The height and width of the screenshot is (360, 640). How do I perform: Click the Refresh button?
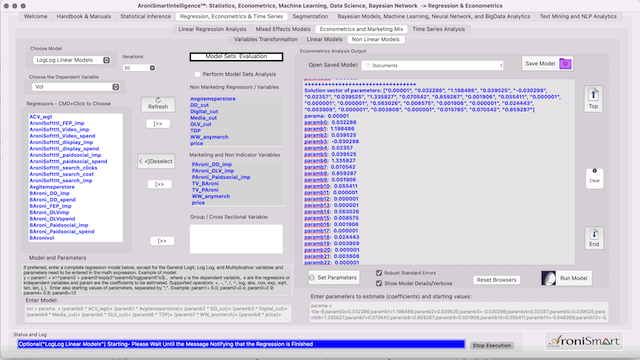tap(158, 104)
